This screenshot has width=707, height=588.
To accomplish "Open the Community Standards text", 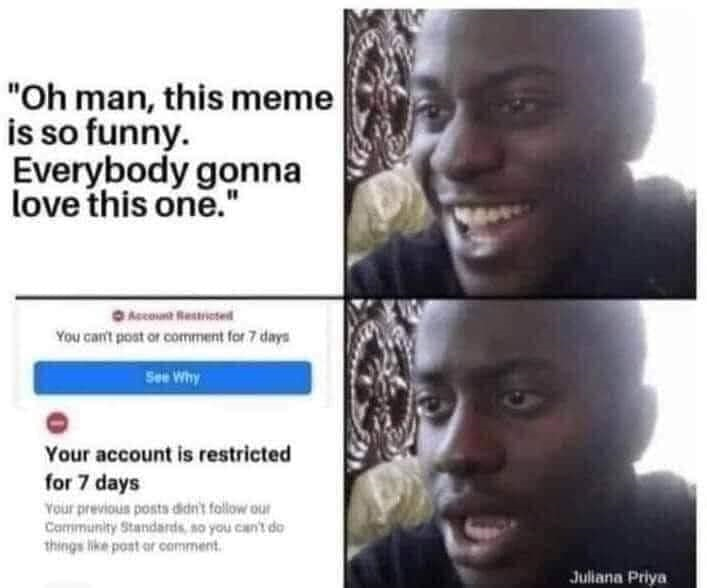I will 115,527.
